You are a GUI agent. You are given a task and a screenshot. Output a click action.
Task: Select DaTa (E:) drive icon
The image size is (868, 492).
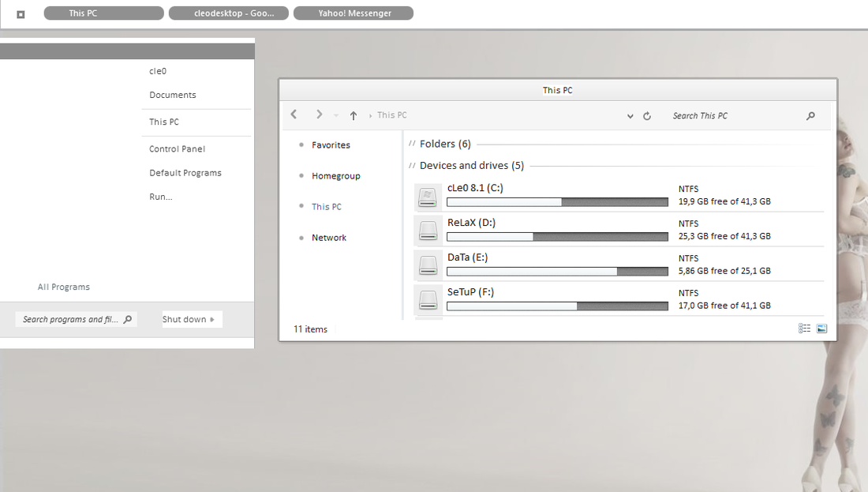pyautogui.click(x=428, y=266)
